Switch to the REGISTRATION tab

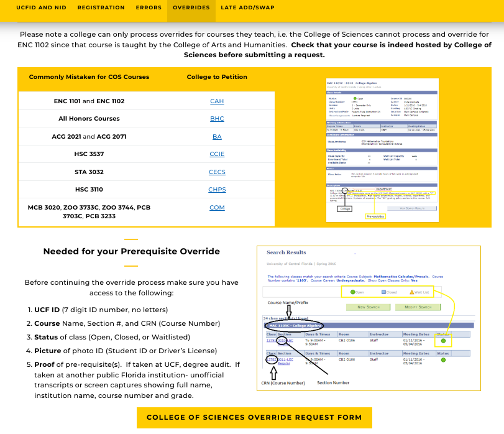[101, 7]
